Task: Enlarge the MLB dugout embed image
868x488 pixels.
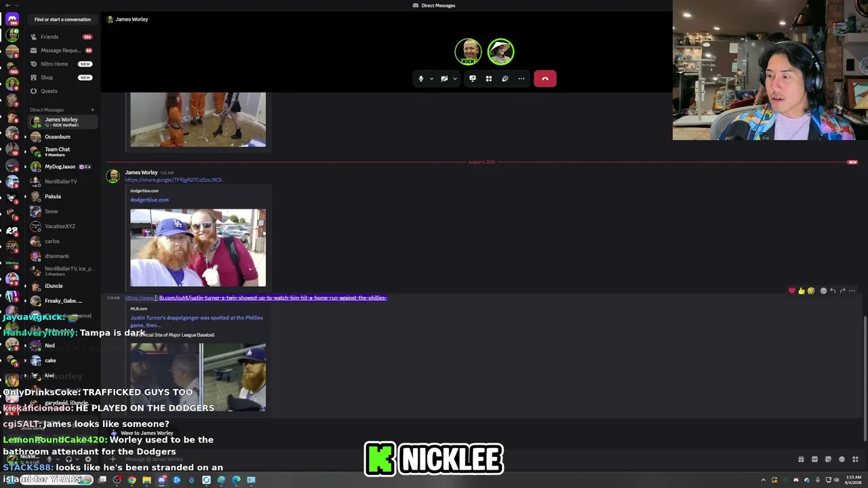Action: 198,377
